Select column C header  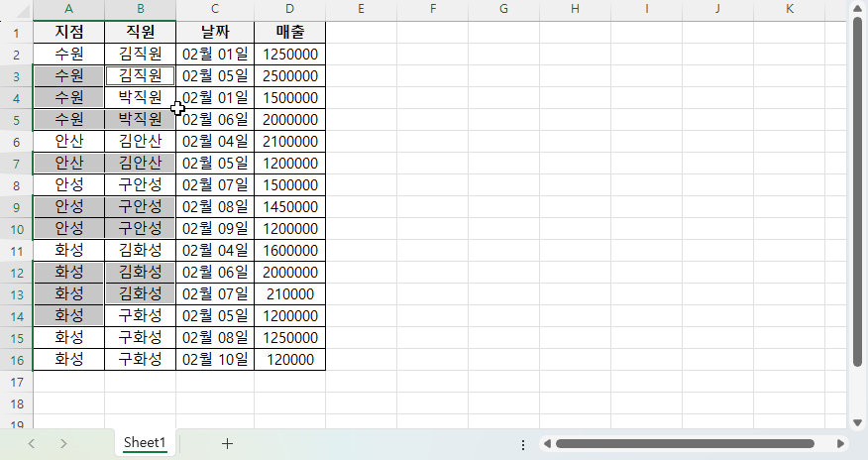[x=215, y=9]
